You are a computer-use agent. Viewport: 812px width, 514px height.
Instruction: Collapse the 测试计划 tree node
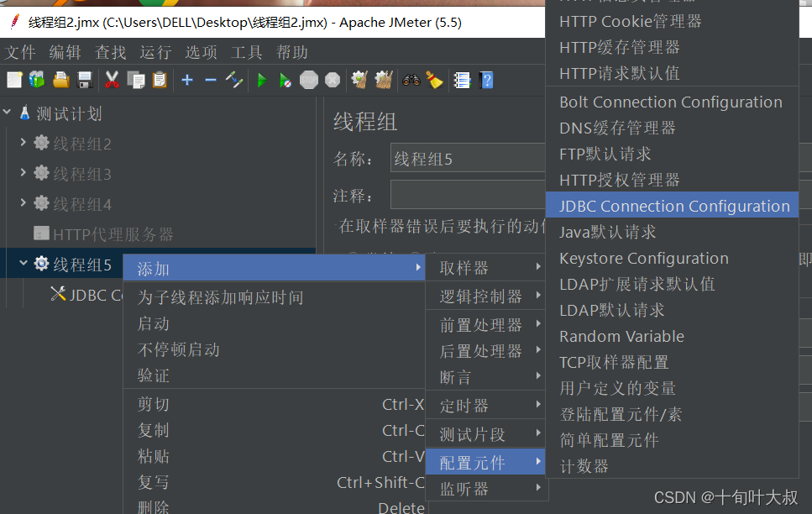[8, 112]
